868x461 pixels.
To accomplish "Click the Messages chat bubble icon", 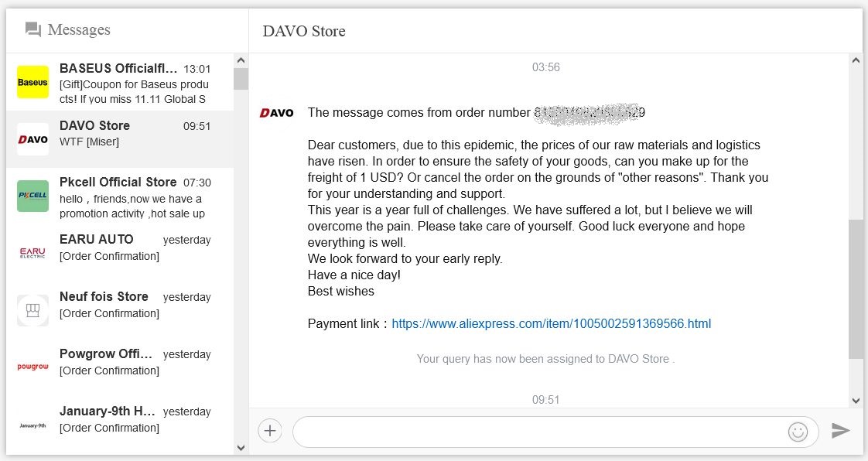I will (x=33, y=29).
